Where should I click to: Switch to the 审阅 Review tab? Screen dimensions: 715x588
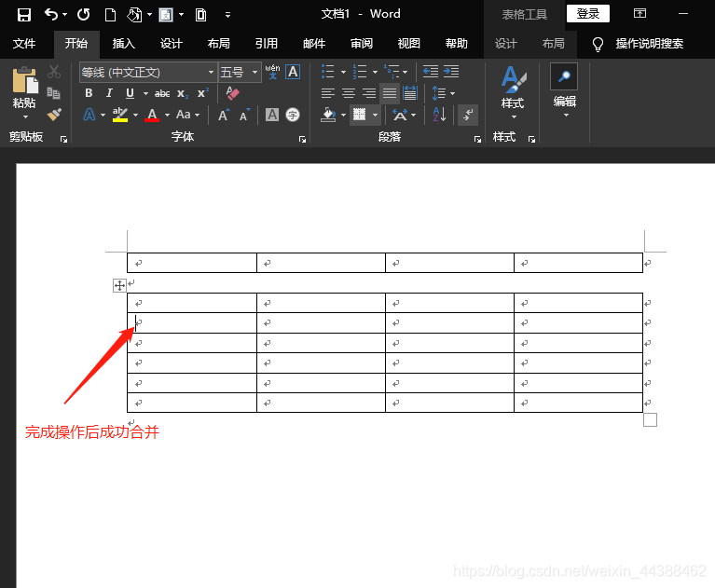click(362, 44)
